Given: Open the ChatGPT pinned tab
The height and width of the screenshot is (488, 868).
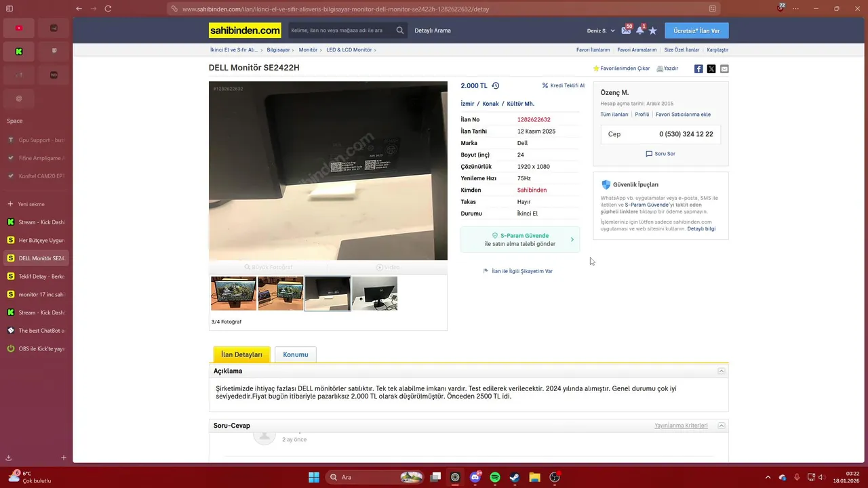Looking at the screenshot, I should (x=19, y=98).
